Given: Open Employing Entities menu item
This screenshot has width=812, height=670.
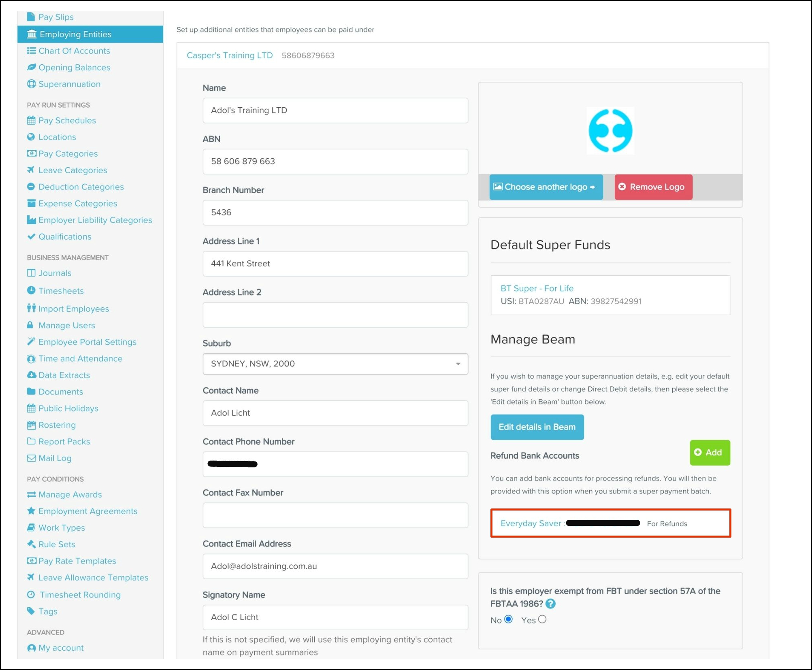Looking at the screenshot, I should [x=75, y=34].
